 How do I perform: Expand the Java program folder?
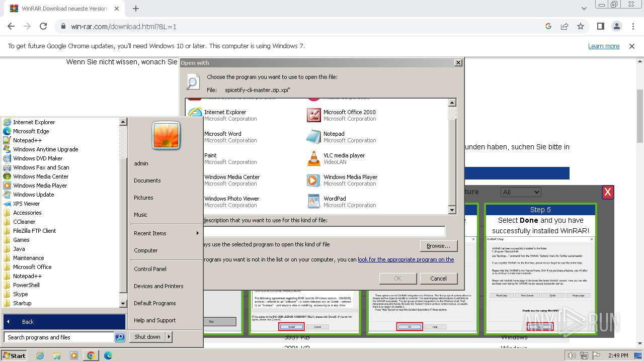pos(14,249)
